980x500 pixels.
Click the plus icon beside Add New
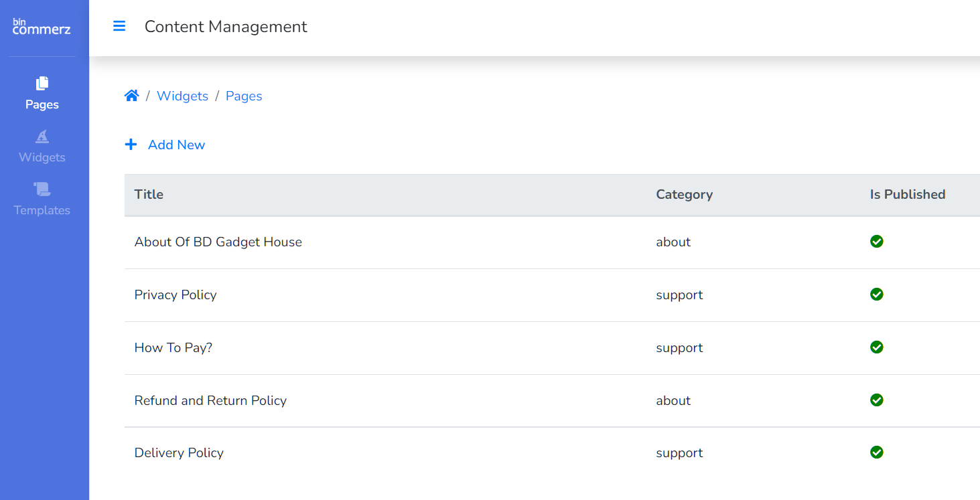[x=131, y=145]
